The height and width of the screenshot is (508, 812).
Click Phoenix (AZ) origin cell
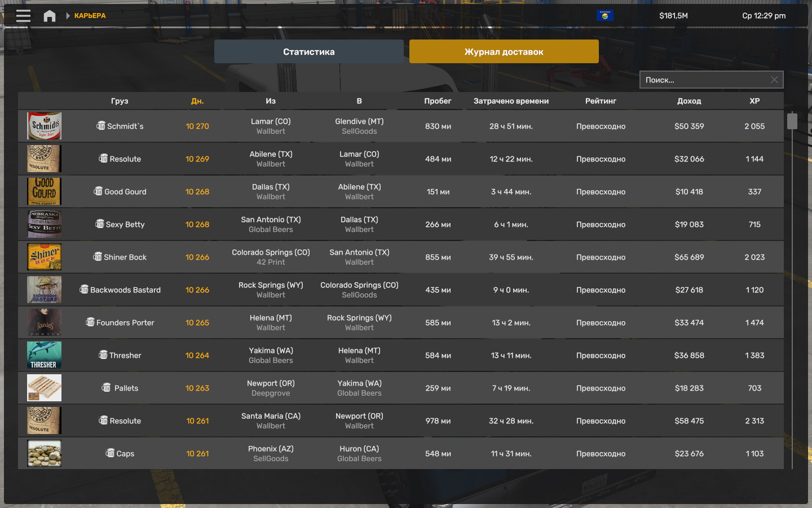point(271,449)
